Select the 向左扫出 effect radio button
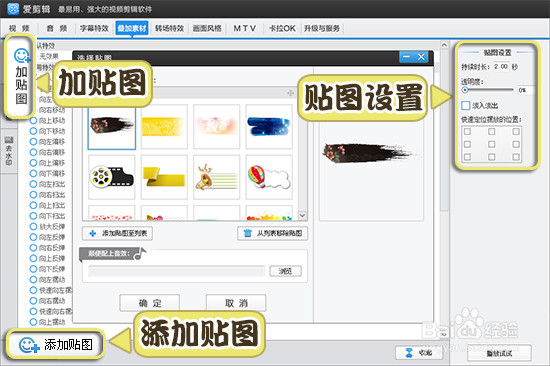Viewport: 550px width, 366px height. (x=33, y=184)
